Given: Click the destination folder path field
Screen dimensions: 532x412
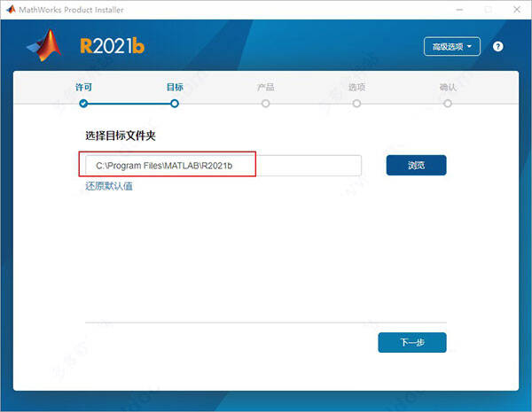Looking at the screenshot, I should coord(222,166).
